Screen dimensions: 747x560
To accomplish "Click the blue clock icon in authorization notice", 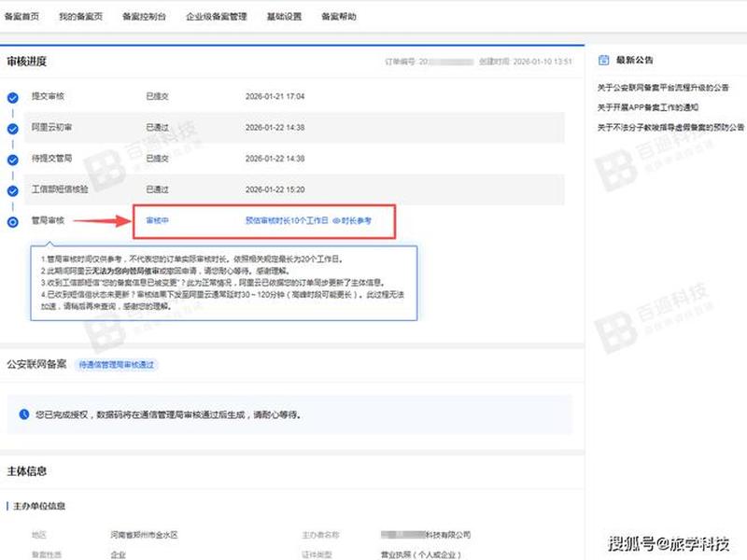I will [24, 414].
